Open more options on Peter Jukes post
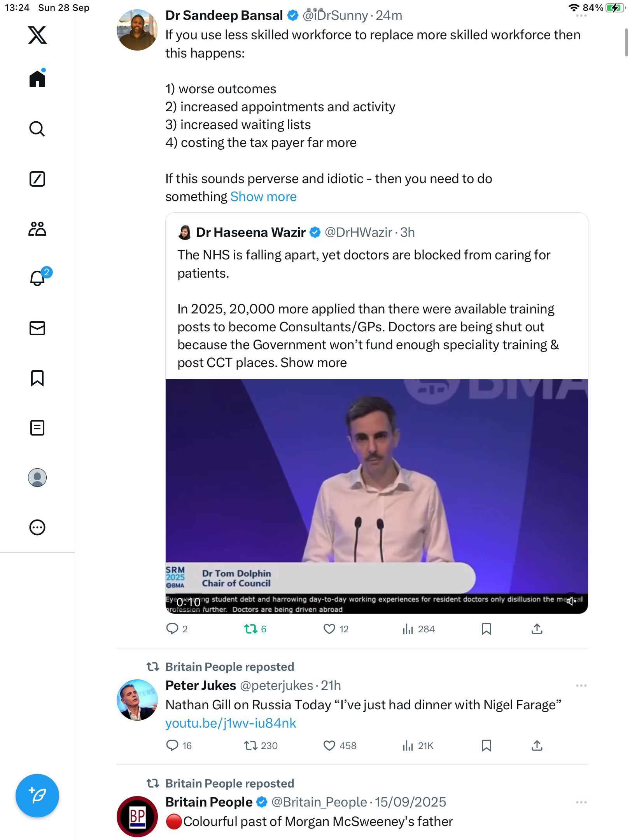The image size is (630, 840). click(x=581, y=686)
